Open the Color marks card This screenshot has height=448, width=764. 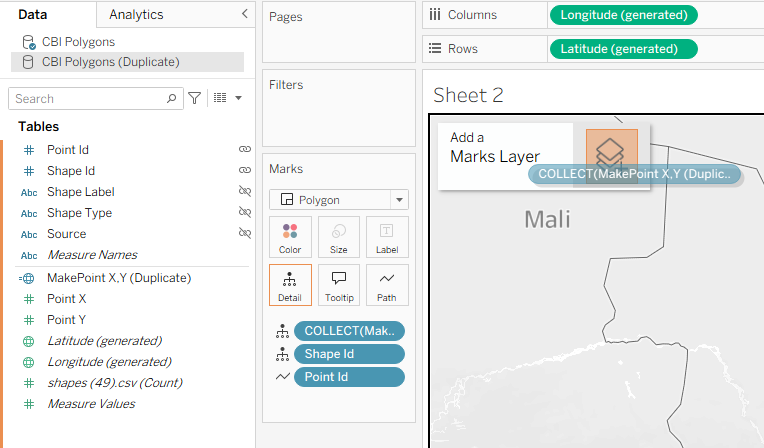[x=290, y=237]
